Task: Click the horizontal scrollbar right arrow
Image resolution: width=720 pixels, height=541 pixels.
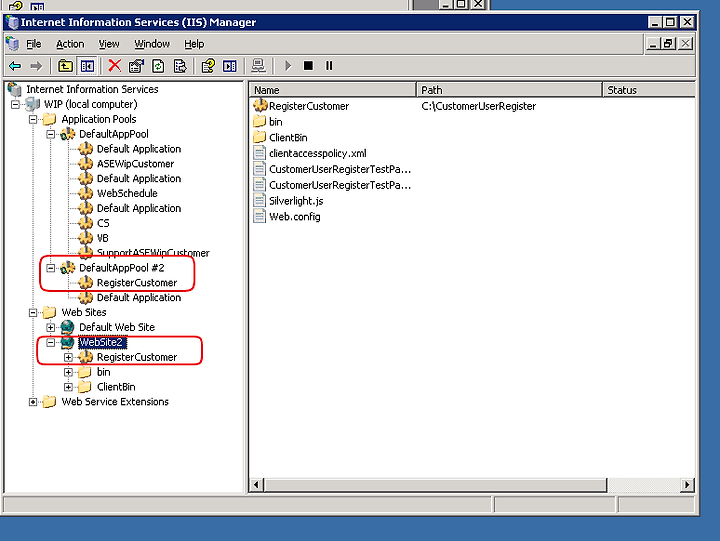Action: 687,485
